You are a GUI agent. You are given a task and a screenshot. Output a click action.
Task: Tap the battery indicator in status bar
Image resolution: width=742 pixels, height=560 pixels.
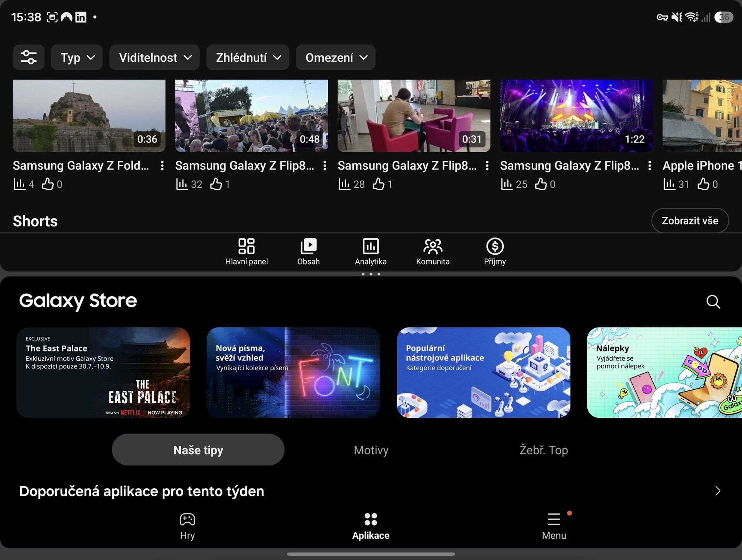pos(724,17)
